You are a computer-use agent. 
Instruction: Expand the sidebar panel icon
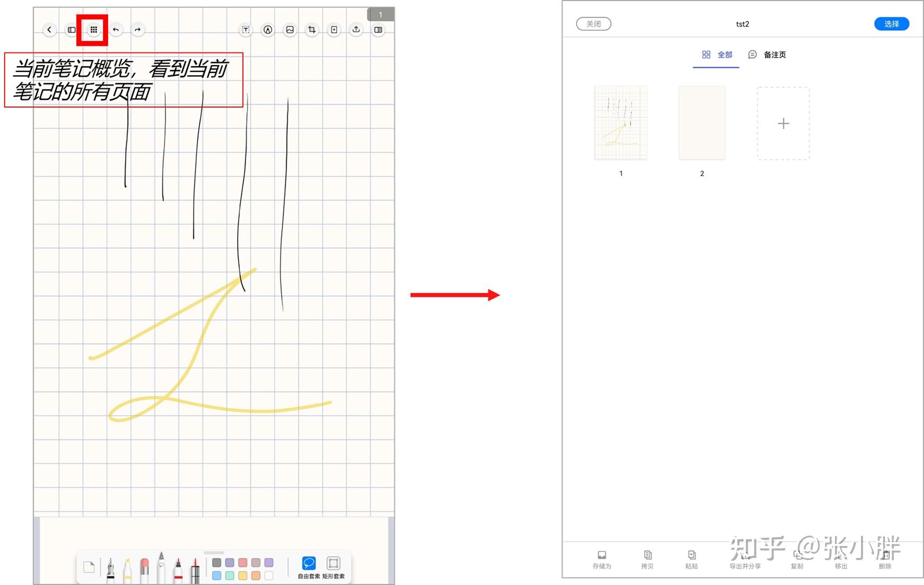[x=71, y=30]
